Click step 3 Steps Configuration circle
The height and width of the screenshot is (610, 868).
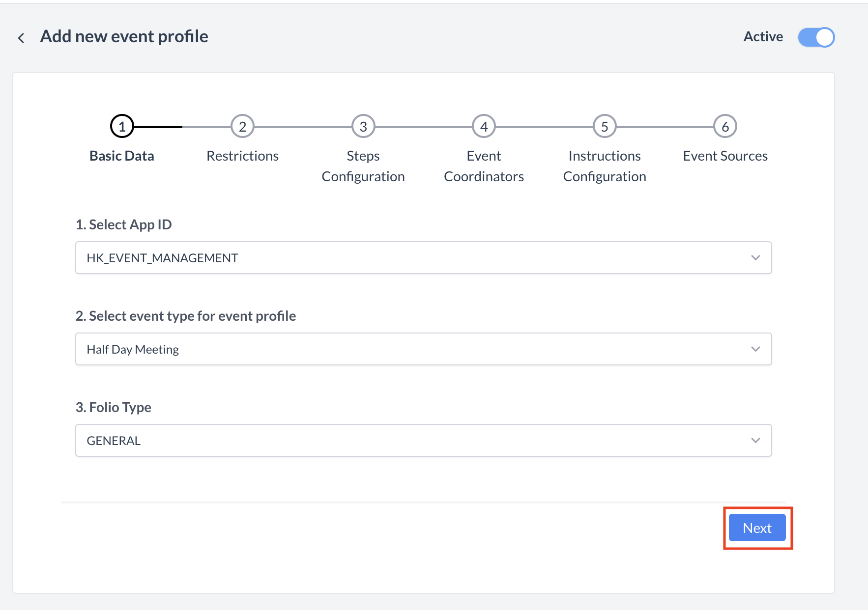[x=363, y=126]
